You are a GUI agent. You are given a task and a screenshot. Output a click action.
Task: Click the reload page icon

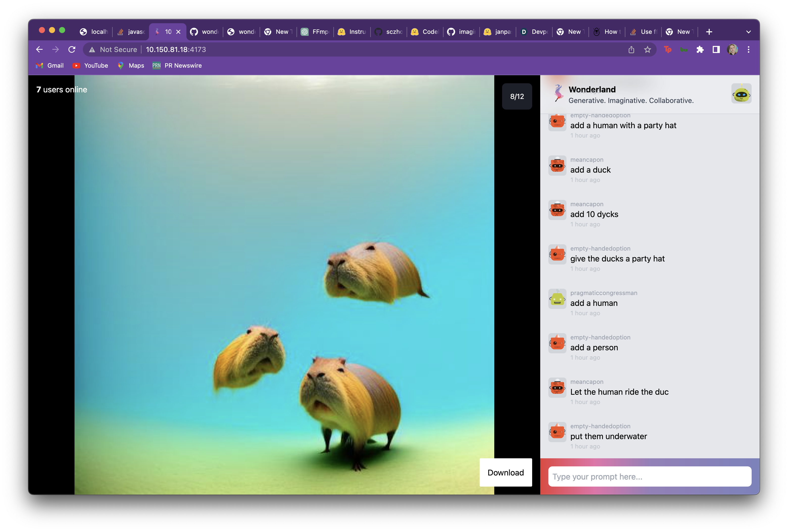(72, 50)
